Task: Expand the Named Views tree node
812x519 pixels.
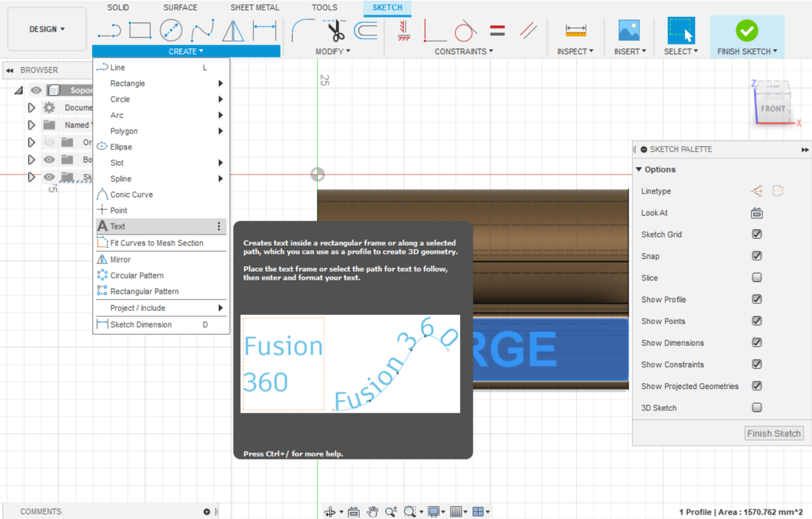Action: (x=31, y=125)
